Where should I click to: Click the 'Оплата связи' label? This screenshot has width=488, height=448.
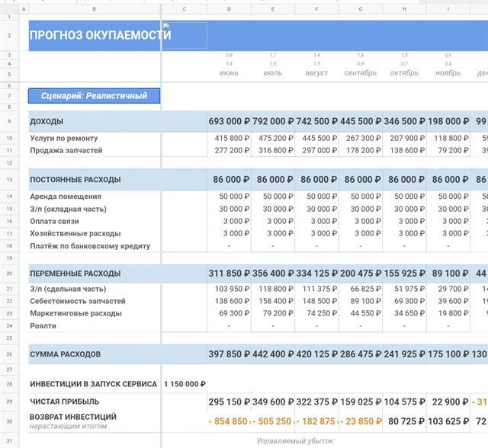click(x=54, y=222)
